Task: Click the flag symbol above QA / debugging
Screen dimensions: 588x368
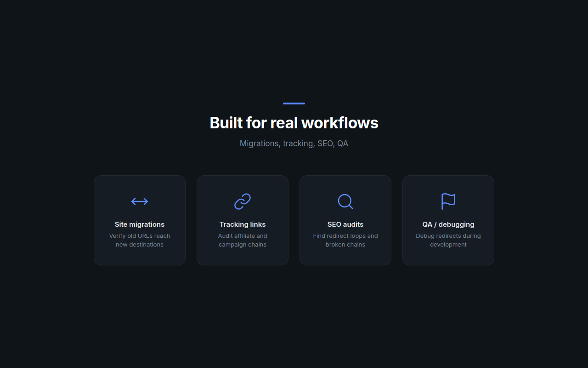Action: click(448, 201)
